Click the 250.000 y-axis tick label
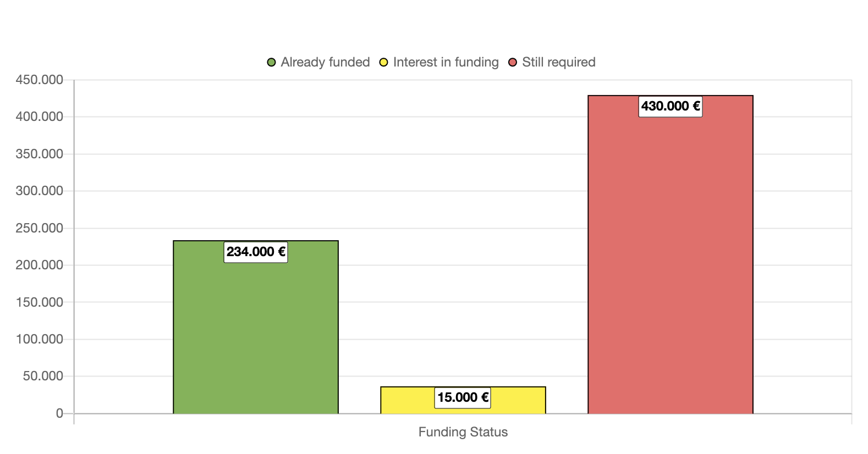The image size is (868, 454). click(40, 228)
